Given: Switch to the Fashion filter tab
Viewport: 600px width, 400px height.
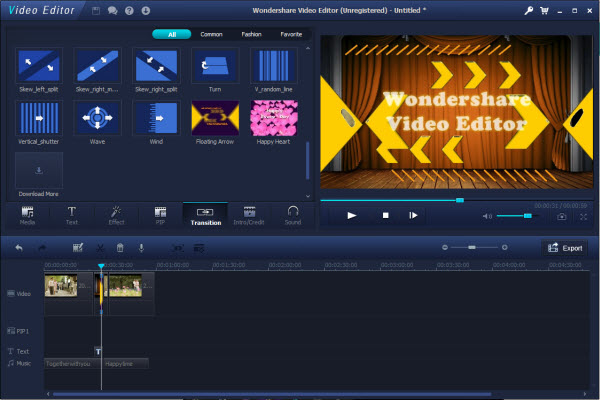Looking at the screenshot, I should (251, 34).
